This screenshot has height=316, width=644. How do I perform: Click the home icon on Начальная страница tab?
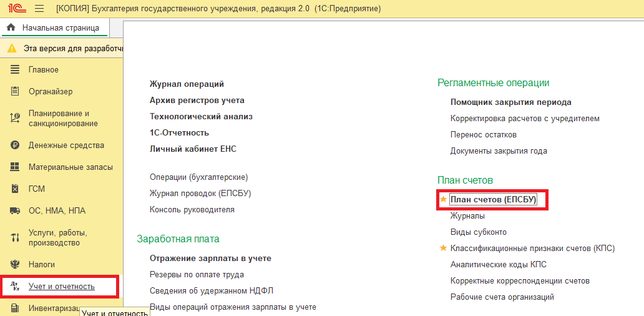pos(11,28)
